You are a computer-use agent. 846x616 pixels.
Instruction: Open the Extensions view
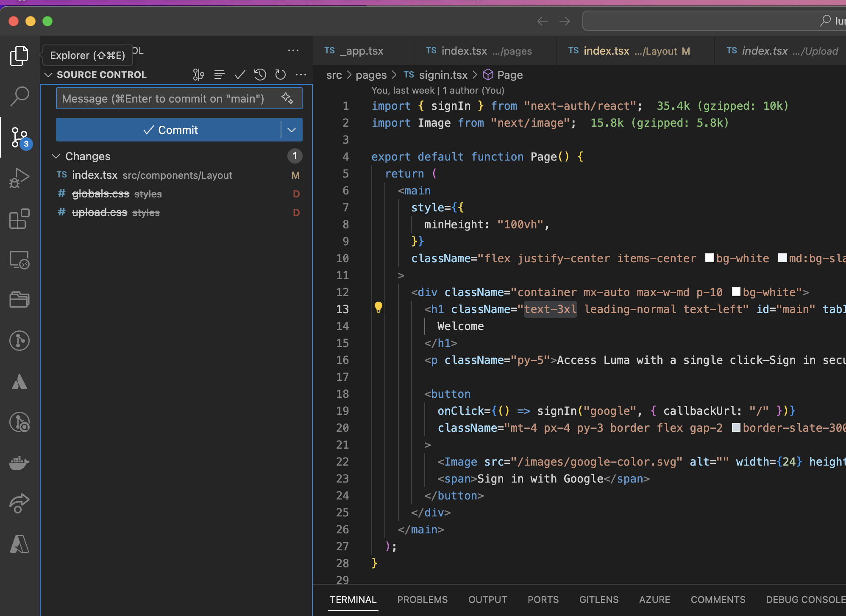pos(19,219)
